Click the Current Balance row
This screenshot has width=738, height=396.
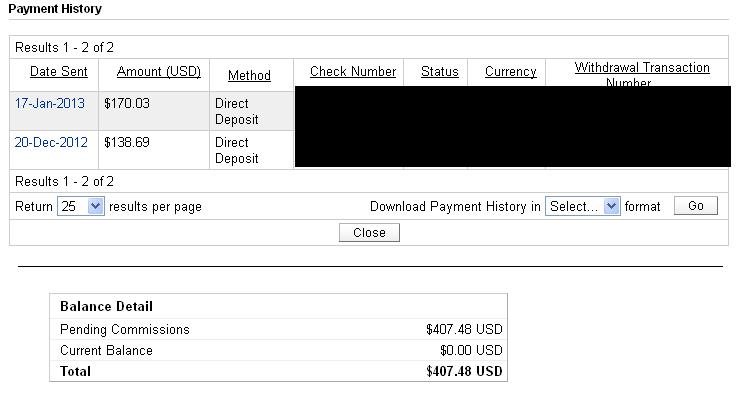point(279,350)
